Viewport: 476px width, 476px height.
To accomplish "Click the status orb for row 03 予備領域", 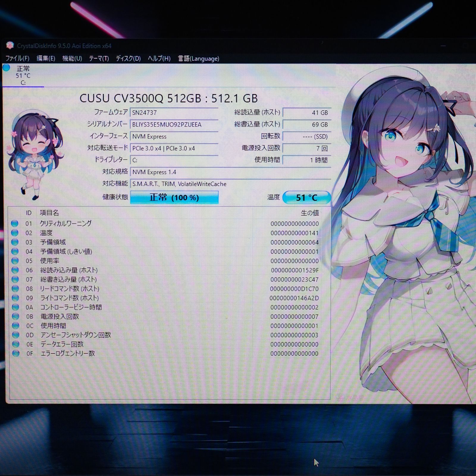I will 15,242.
